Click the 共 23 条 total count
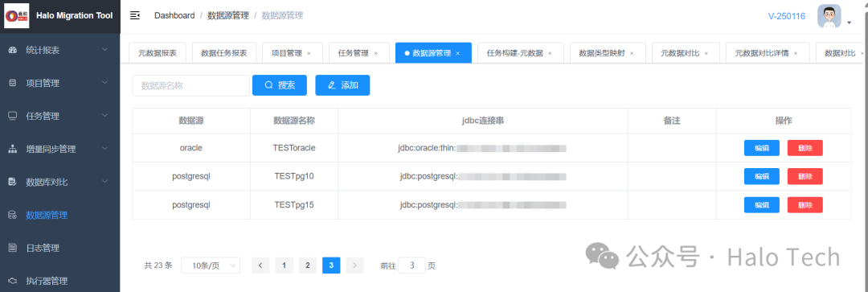Screen dimensions: 868x292 [158, 265]
